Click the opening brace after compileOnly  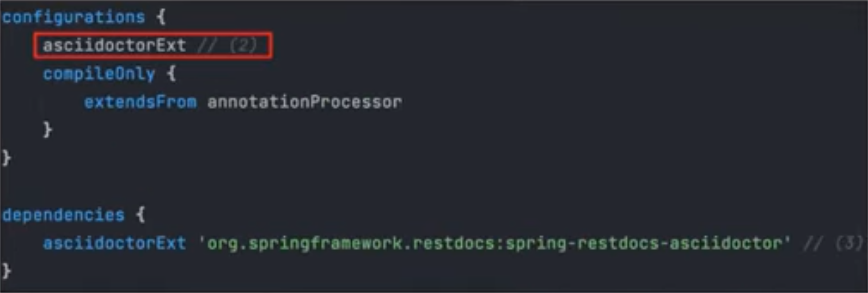tap(171, 75)
